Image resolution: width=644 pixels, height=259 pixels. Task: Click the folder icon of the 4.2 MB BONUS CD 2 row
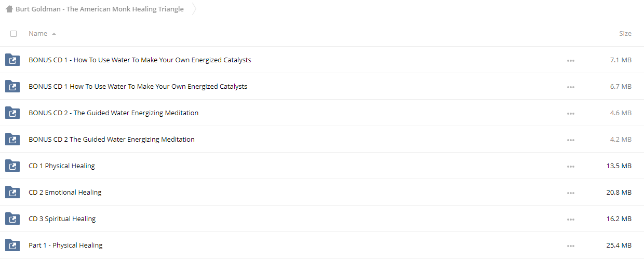pyautogui.click(x=12, y=140)
